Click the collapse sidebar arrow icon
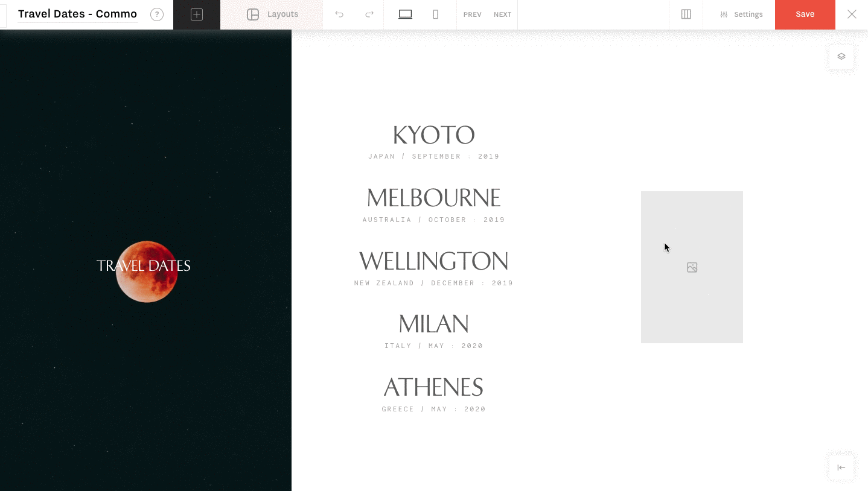 pyautogui.click(x=841, y=467)
